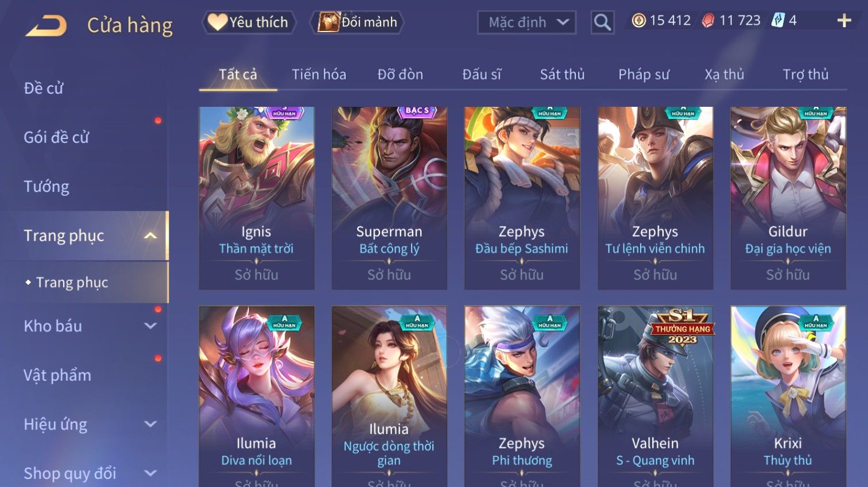Select the Ignis Thần mặt trời skin card

click(x=257, y=198)
